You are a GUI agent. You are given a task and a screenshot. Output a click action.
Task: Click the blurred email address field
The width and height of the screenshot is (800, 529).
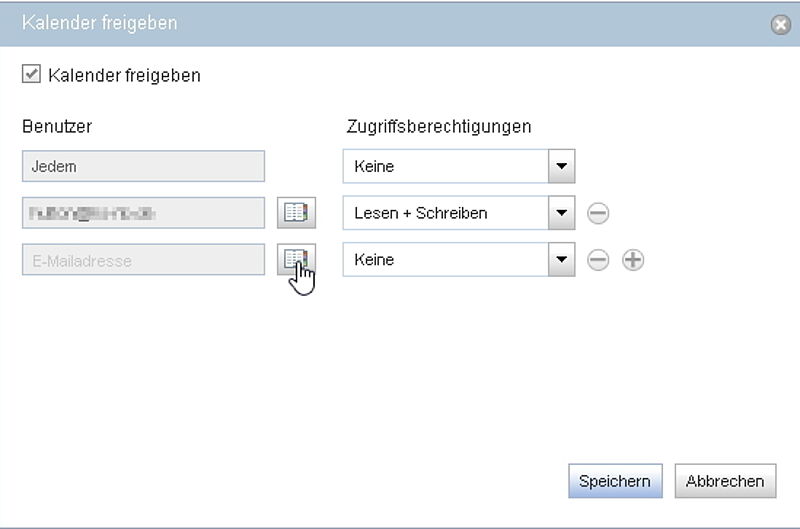(x=143, y=213)
